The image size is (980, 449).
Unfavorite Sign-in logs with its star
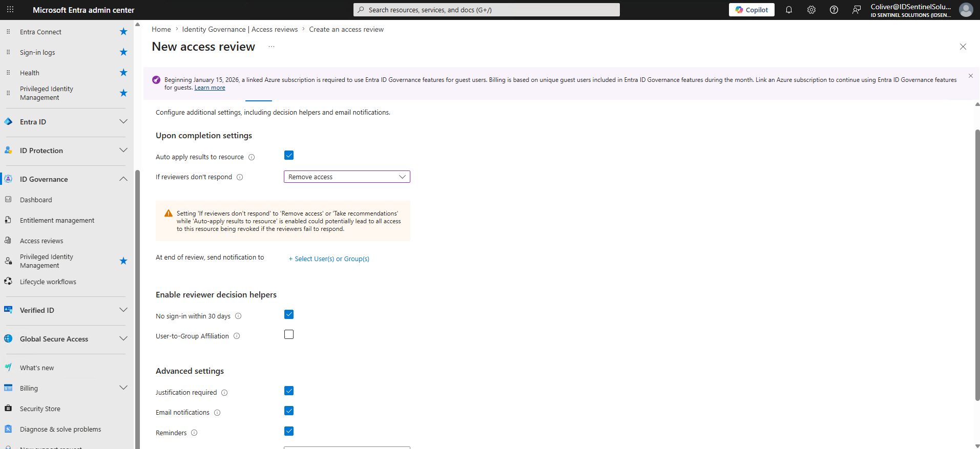[123, 52]
